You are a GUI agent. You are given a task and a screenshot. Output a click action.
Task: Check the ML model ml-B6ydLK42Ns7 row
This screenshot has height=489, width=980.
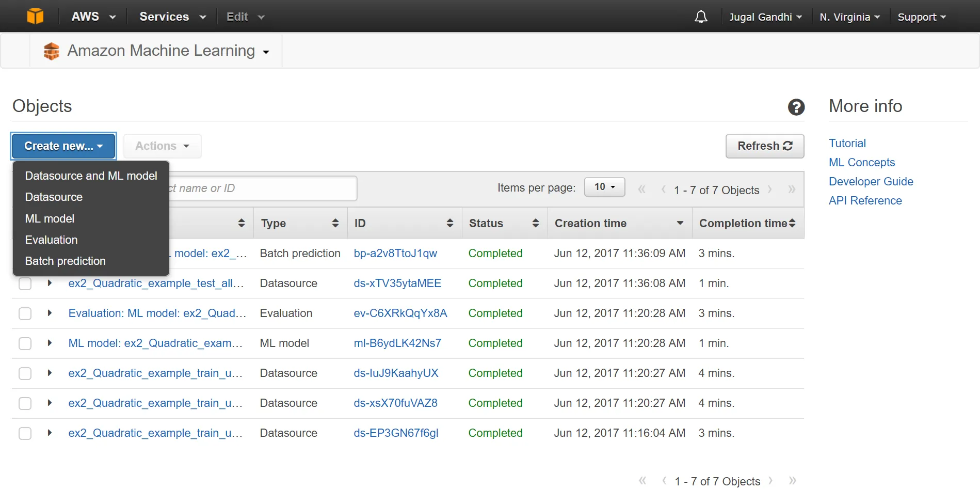[x=25, y=343]
